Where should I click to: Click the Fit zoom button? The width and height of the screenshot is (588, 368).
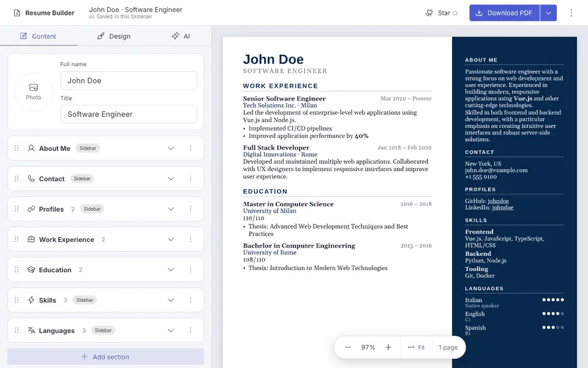(417, 347)
